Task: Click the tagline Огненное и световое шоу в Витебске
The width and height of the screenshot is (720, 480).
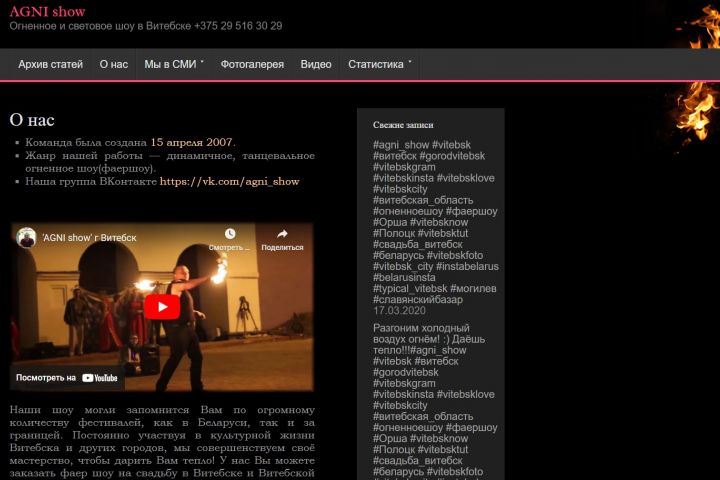Action: coord(100,26)
